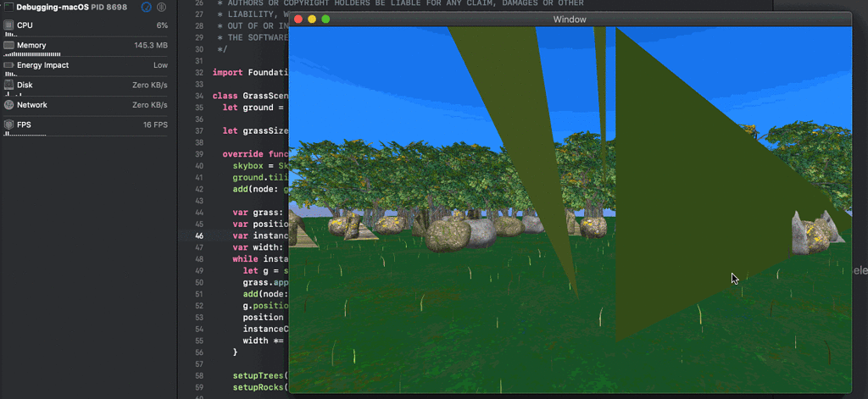Open the Disk gauge icon

click(8, 86)
